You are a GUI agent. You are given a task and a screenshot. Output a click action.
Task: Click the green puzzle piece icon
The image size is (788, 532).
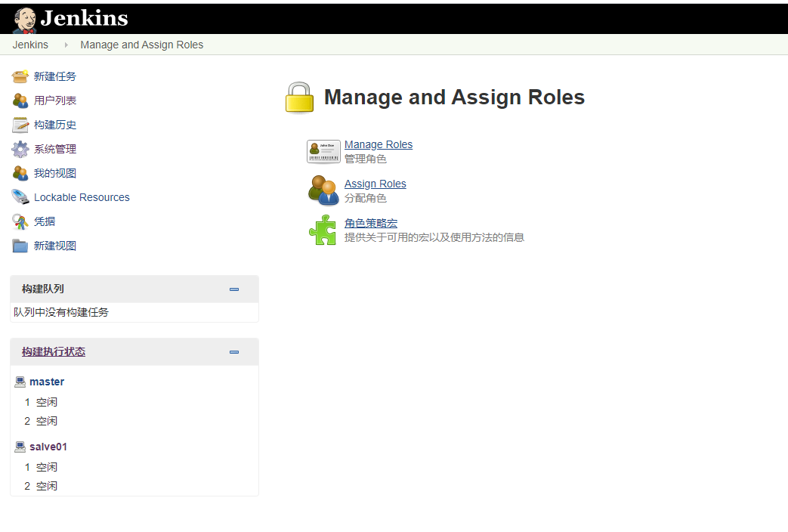click(323, 230)
